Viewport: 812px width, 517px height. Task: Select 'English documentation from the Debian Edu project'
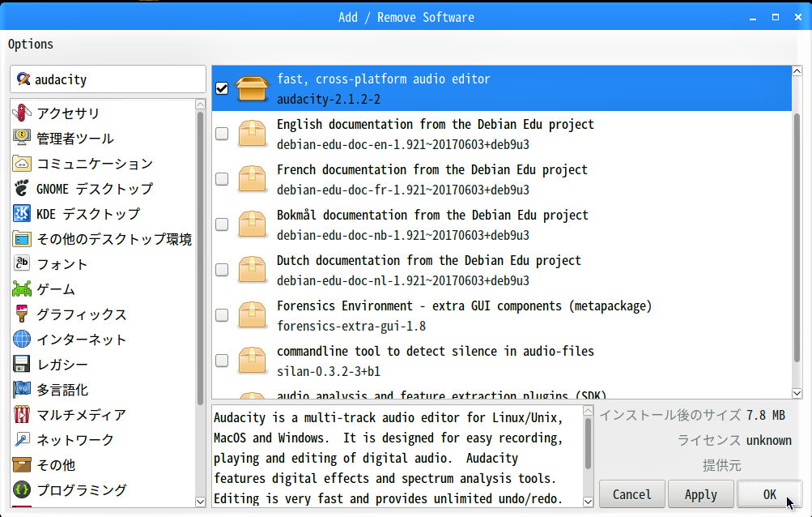435,125
